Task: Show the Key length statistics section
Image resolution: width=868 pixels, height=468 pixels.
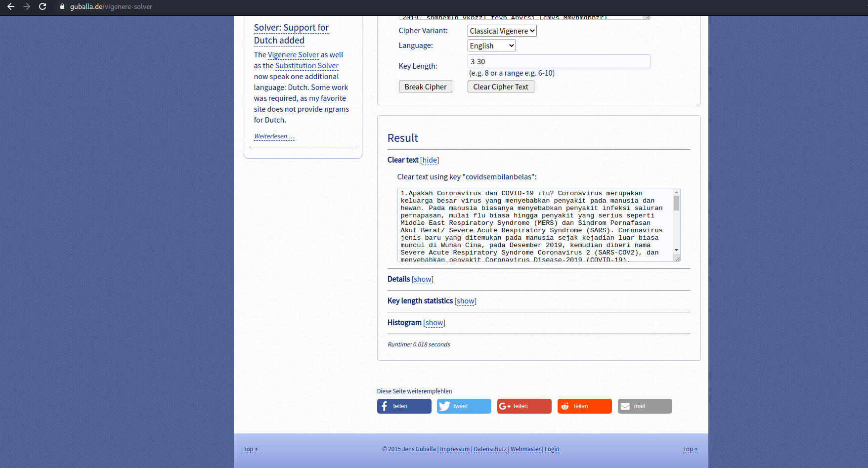Action: 465,301
